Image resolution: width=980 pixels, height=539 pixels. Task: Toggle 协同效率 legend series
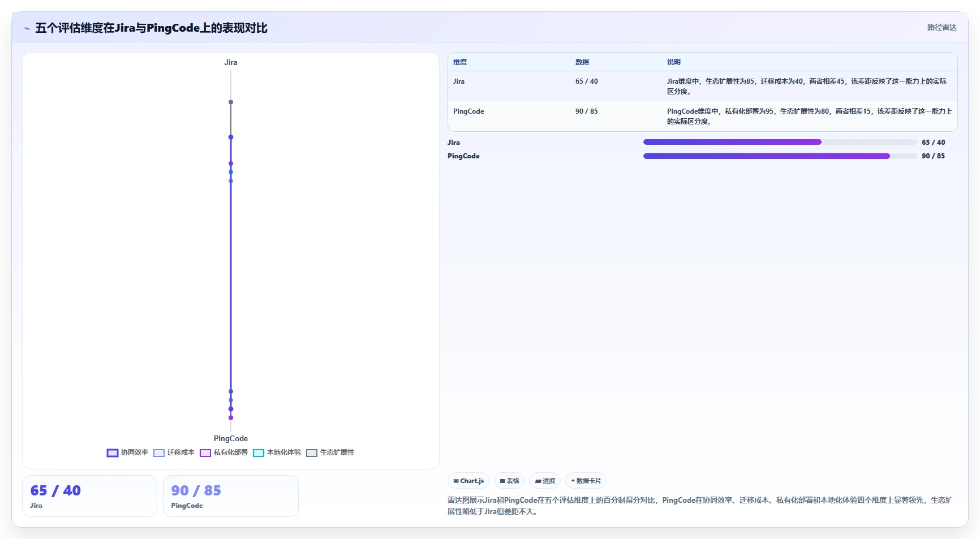click(127, 452)
